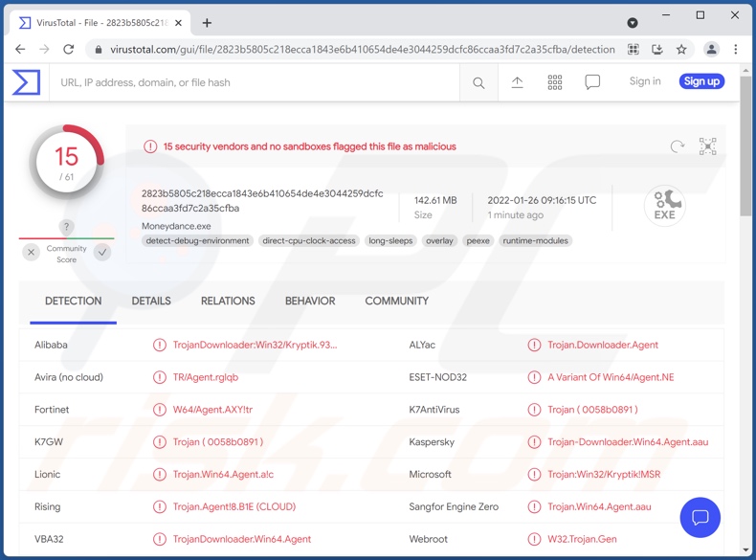Click the TR/Agent.rglqb Avira result

coord(206,377)
